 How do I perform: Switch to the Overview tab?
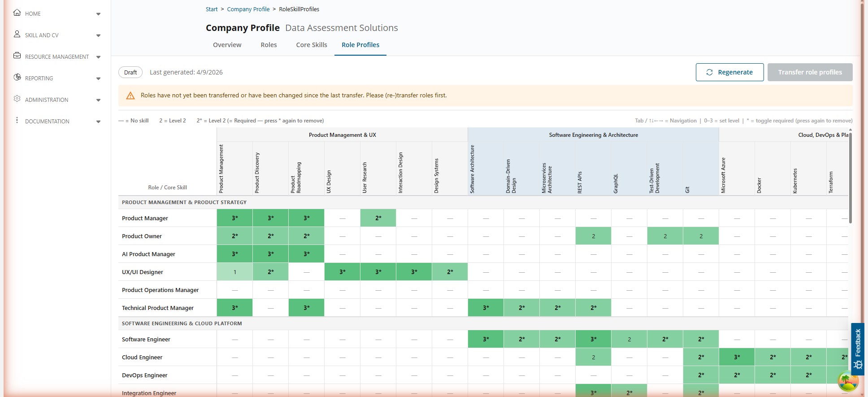[227, 45]
